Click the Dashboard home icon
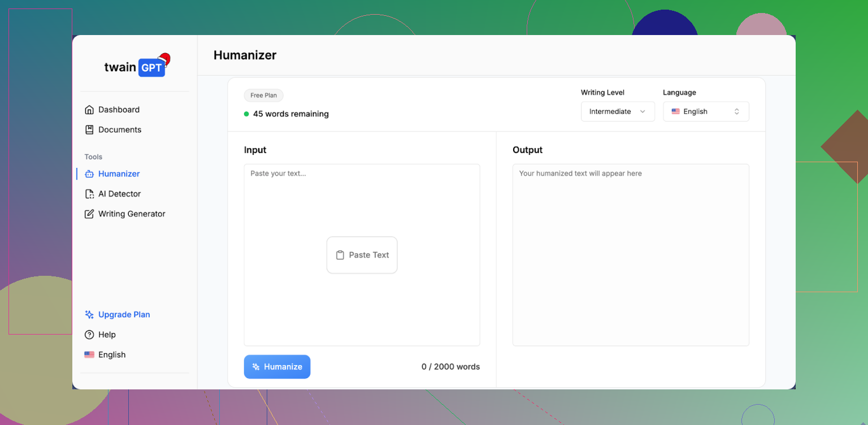 [x=89, y=110]
